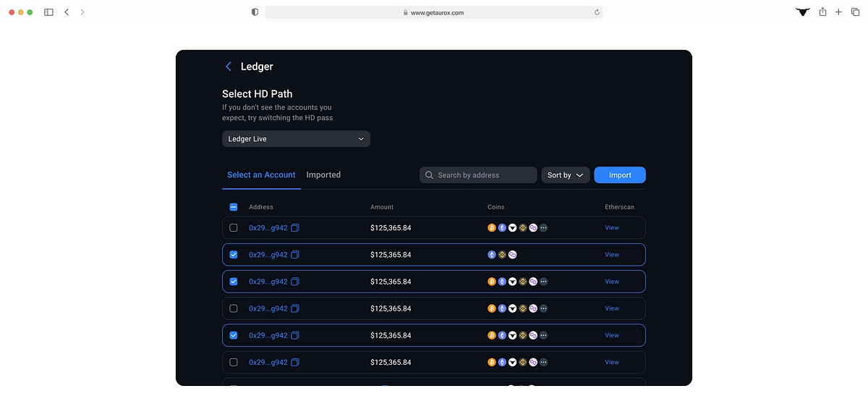Open Safari sidebar toggle icon
The width and height of the screenshot is (868, 412).
pyautogui.click(x=48, y=12)
